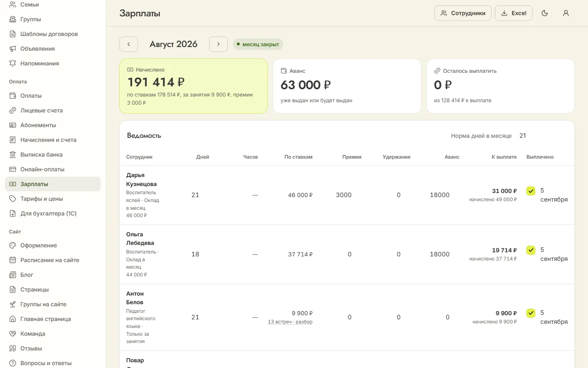Edit Аванс 18000 for Ольга Лебедева

pyautogui.click(x=440, y=254)
